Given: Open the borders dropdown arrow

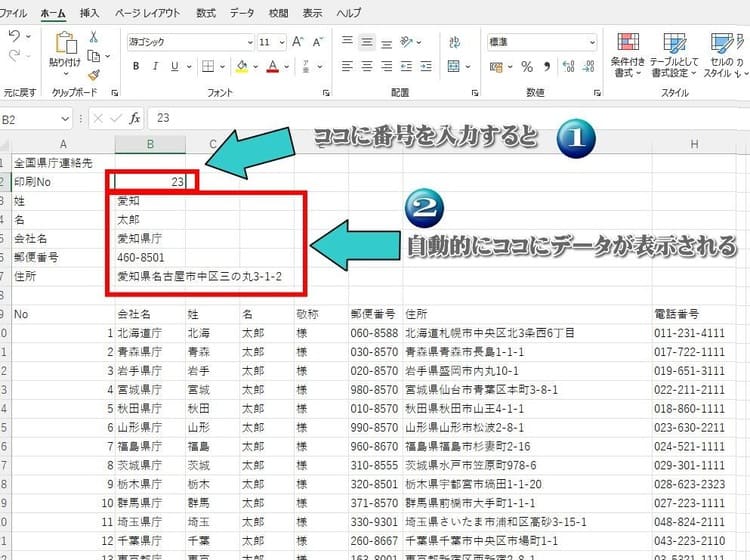Looking at the screenshot, I should click(x=222, y=66).
